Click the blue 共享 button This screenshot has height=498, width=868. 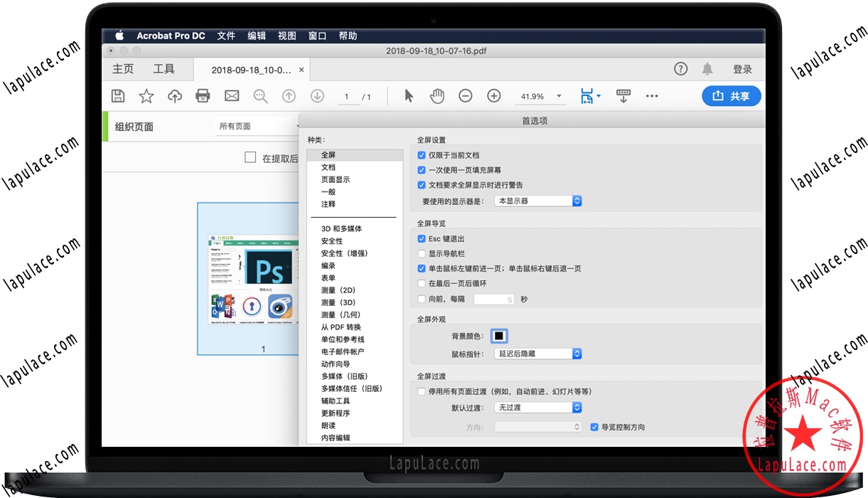click(x=732, y=95)
